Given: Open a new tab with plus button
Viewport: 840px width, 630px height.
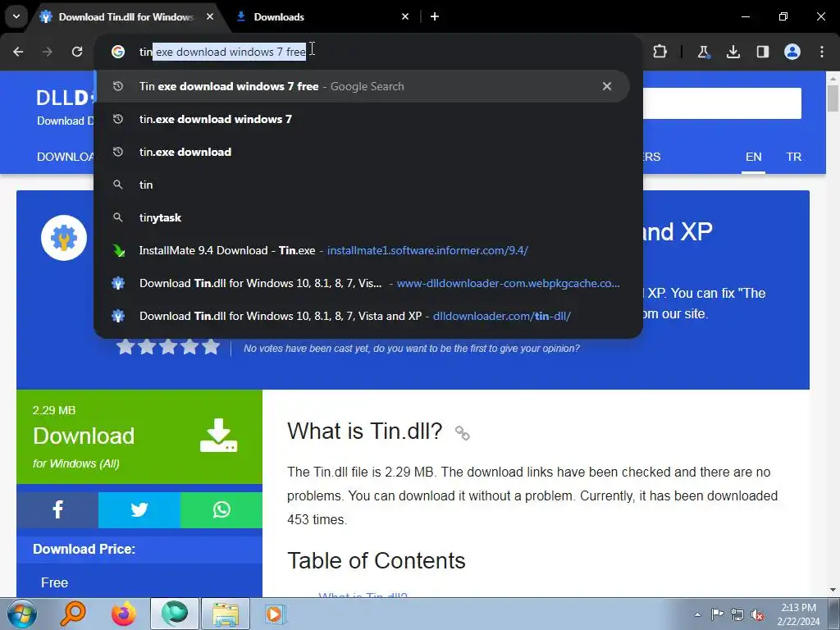Looking at the screenshot, I should [435, 16].
